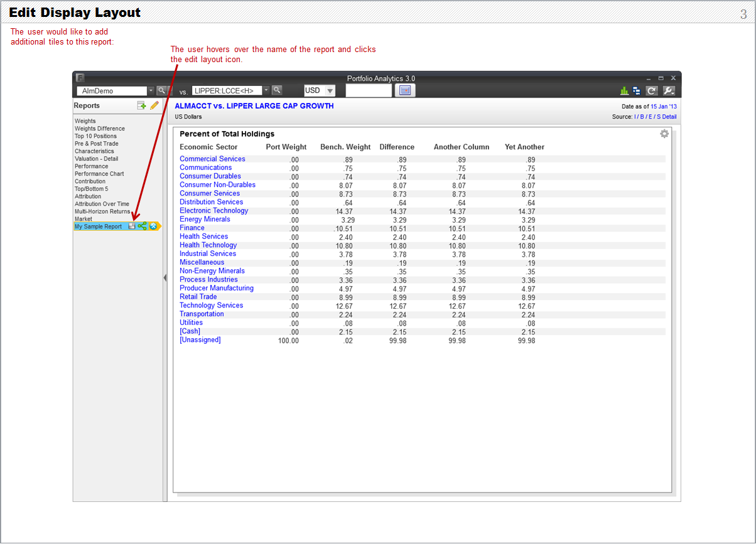Click the 15 Jan '13 date link
Image resolution: width=756 pixels, height=544 pixels.
point(664,107)
